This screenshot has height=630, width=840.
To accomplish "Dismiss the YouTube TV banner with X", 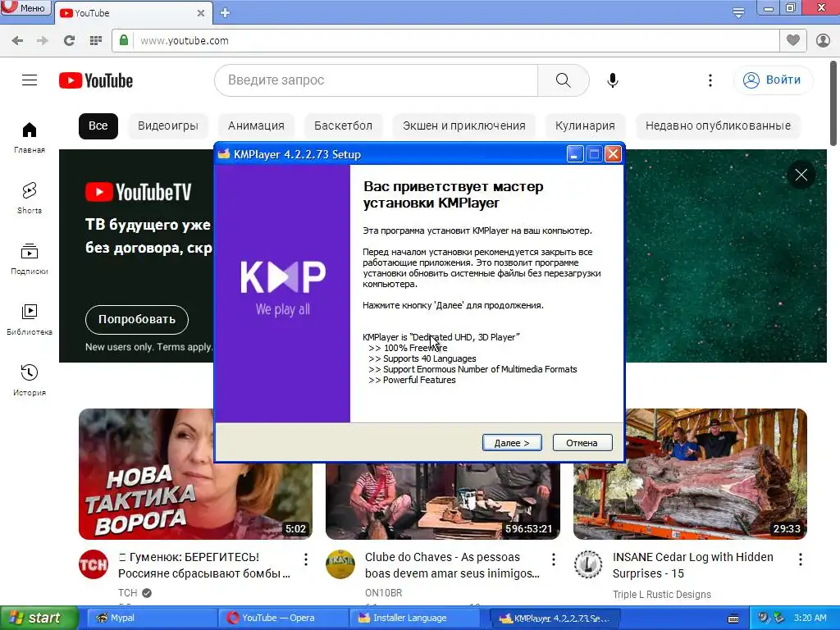I will tap(801, 176).
